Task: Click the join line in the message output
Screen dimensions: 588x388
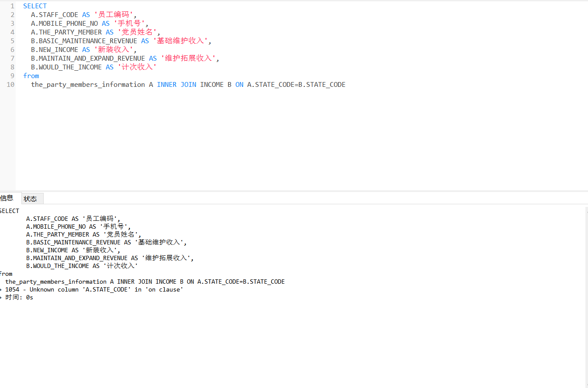Action: (145, 282)
